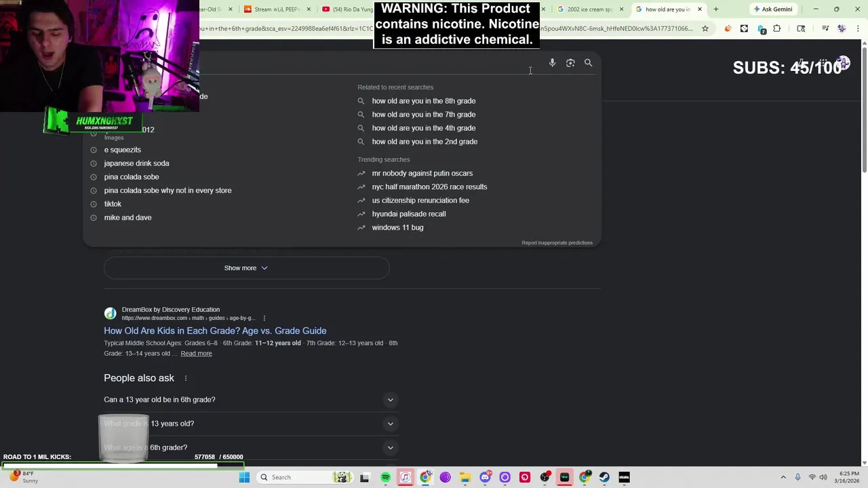Click 'Report inappropriate predictions' link
Screen dimensions: 868x488
point(557,243)
